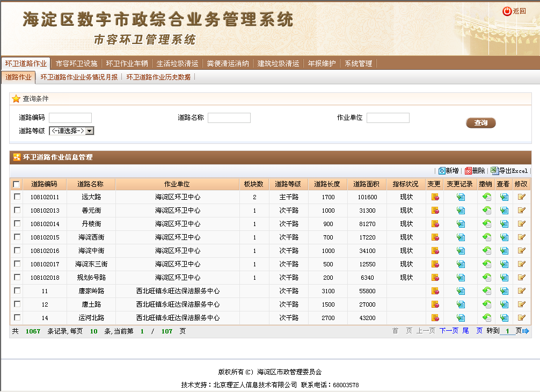Switch to 年报维护 tab
Viewport: 540px width, 392px height.
click(x=322, y=64)
